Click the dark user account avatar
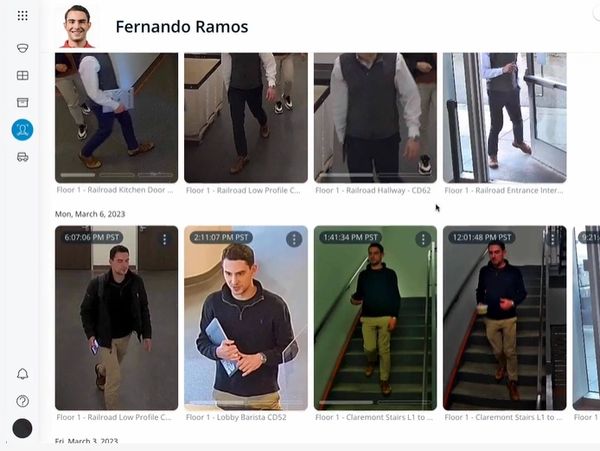This screenshot has width=600, height=451. point(22,428)
